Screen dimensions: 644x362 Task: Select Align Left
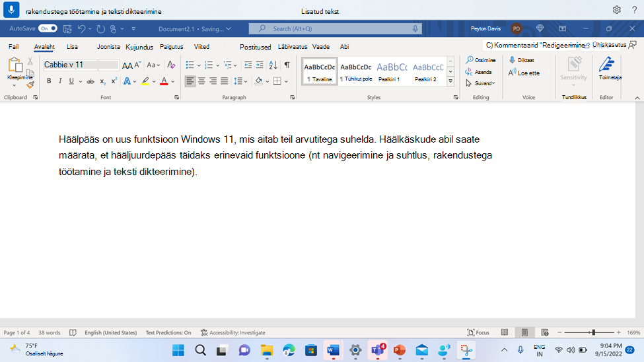point(190,81)
